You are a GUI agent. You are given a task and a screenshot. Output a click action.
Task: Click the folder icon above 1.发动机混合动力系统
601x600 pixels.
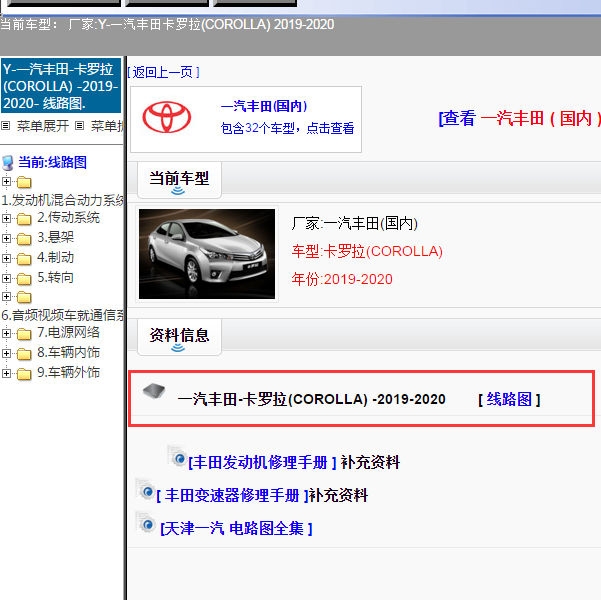24,182
